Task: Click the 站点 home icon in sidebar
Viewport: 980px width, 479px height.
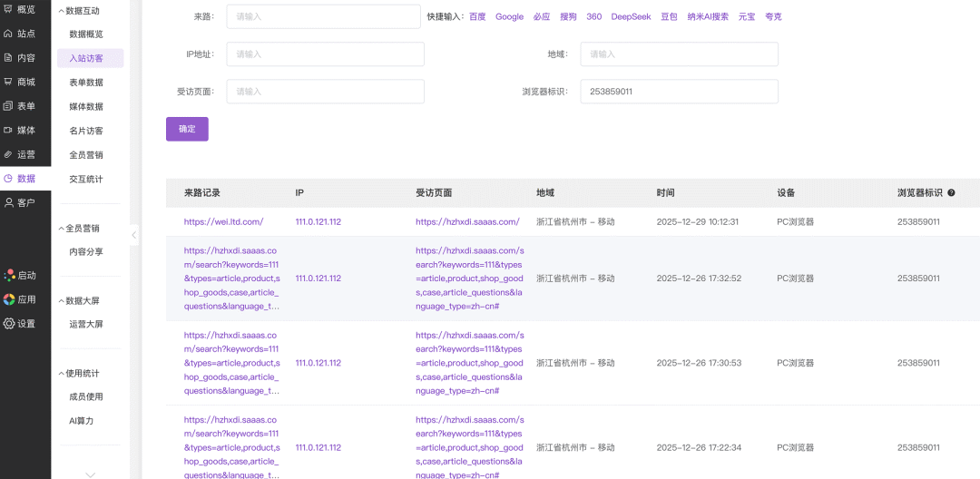Action: click(9, 34)
